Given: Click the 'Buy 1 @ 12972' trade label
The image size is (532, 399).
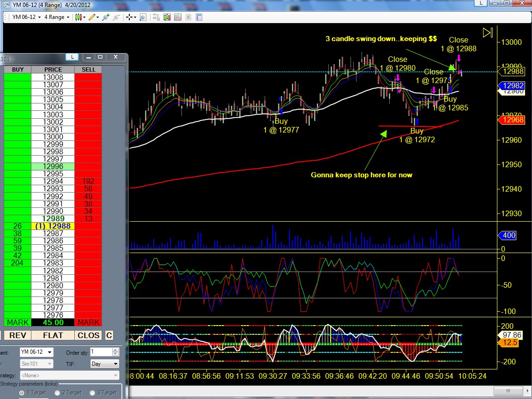Looking at the screenshot, I should (x=417, y=135).
